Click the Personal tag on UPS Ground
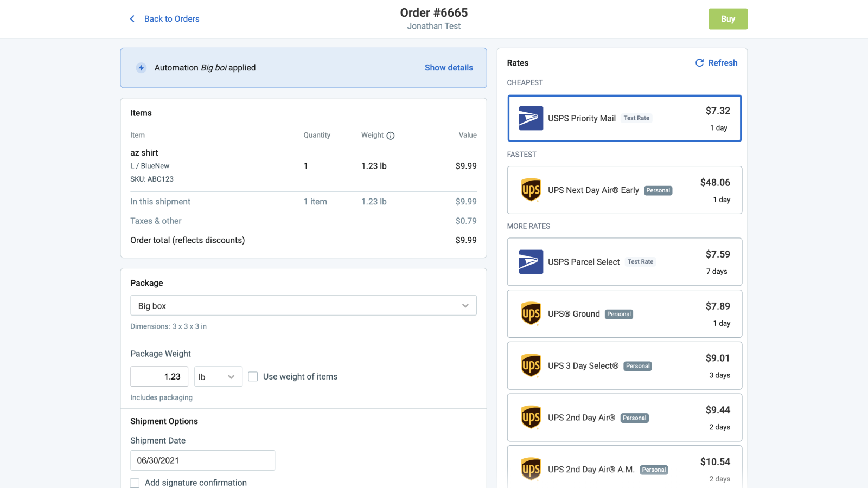 [x=618, y=314]
